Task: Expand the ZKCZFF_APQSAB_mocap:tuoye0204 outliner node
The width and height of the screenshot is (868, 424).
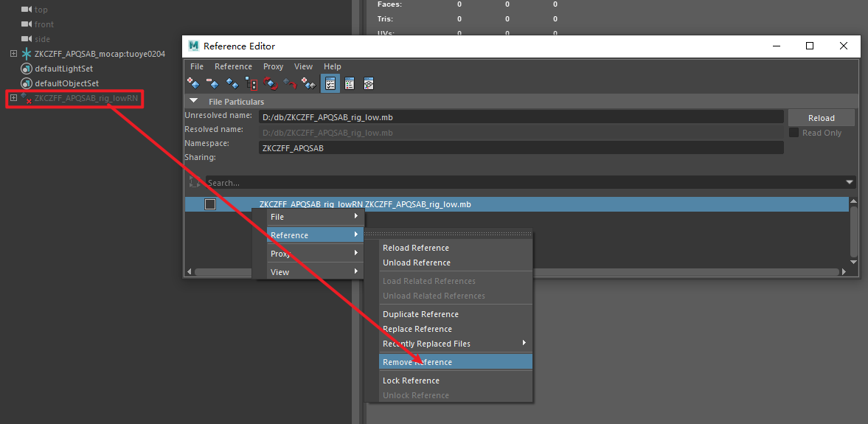Action: (13, 54)
